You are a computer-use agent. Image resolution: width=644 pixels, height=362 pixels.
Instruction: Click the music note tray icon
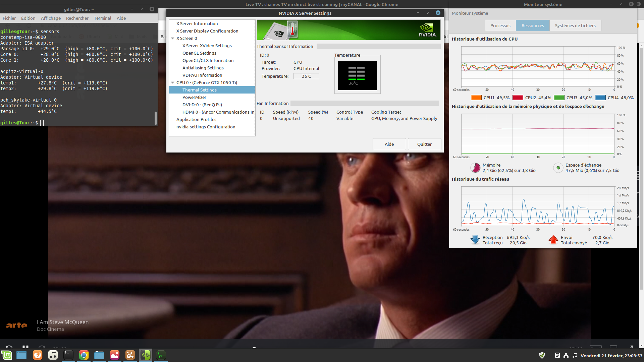(x=575, y=355)
